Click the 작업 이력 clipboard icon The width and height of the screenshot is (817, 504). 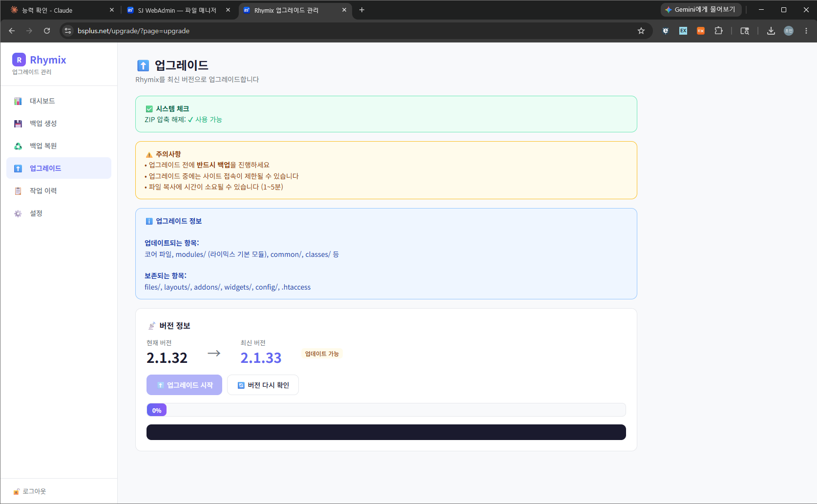tap(18, 191)
